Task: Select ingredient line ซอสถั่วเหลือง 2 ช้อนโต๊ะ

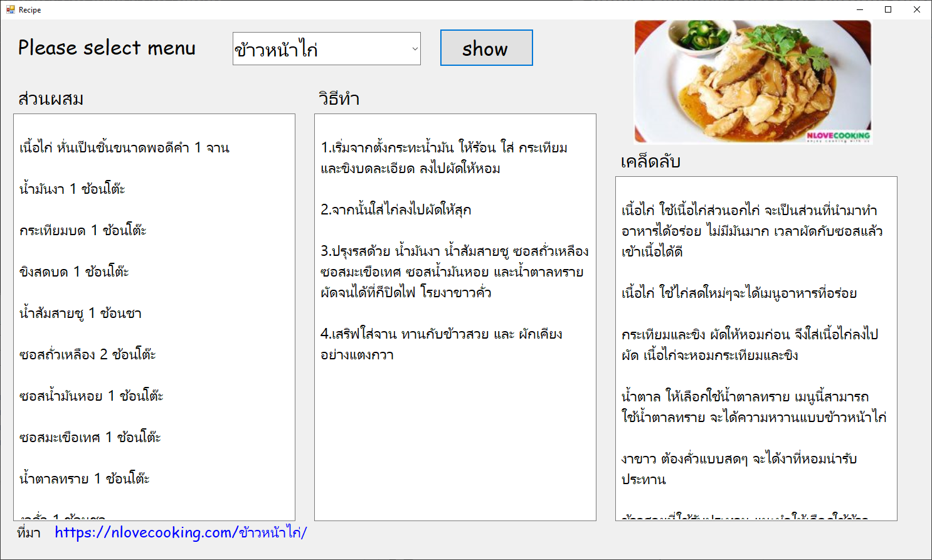Action: [x=87, y=354]
